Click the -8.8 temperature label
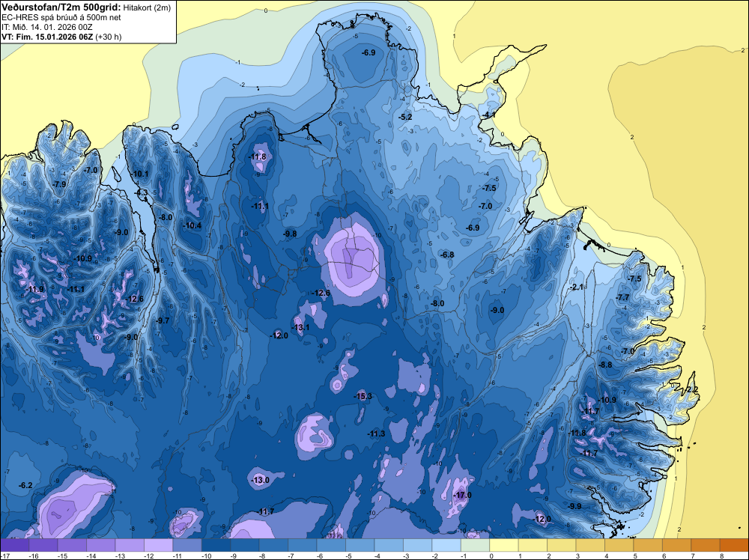The image size is (749, 560). click(605, 365)
